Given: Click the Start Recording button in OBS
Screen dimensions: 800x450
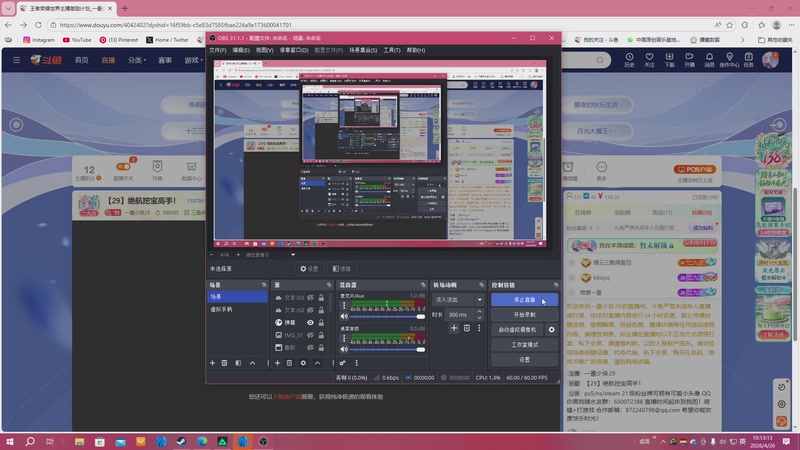Looking at the screenshot, I should pyautogui.click(x=524, y=314).
